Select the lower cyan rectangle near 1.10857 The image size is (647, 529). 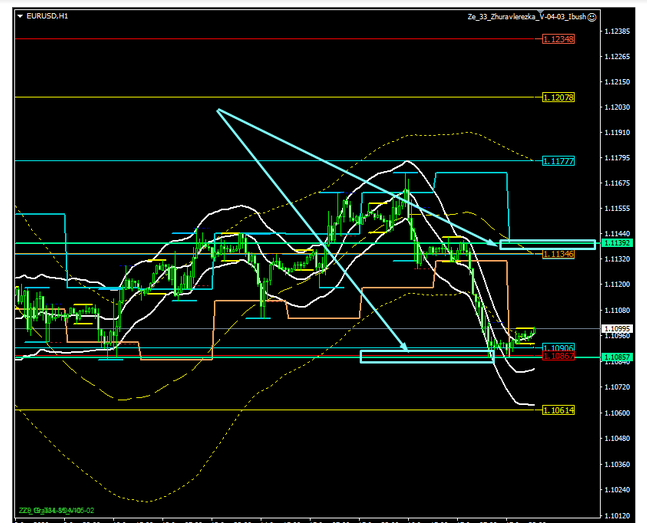[427, 356]
